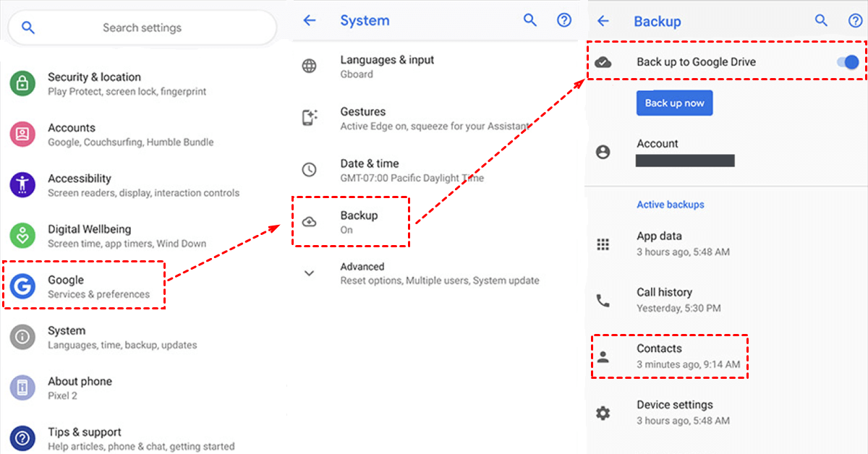868x454 pixels.
Task: Open Languages & input settings
Action: point(387,67)
